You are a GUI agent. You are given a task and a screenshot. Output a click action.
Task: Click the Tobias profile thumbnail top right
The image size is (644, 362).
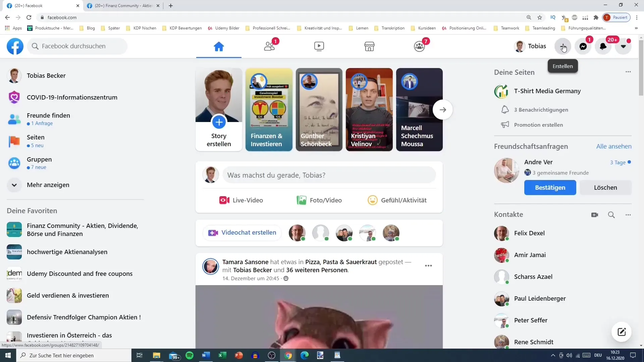519,46
